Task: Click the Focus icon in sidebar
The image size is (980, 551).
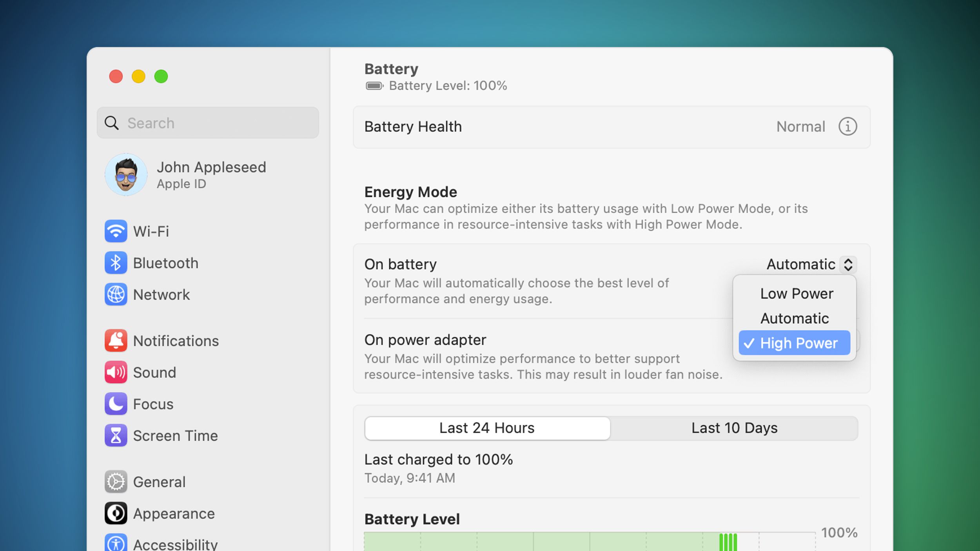Action: point(116,404)
